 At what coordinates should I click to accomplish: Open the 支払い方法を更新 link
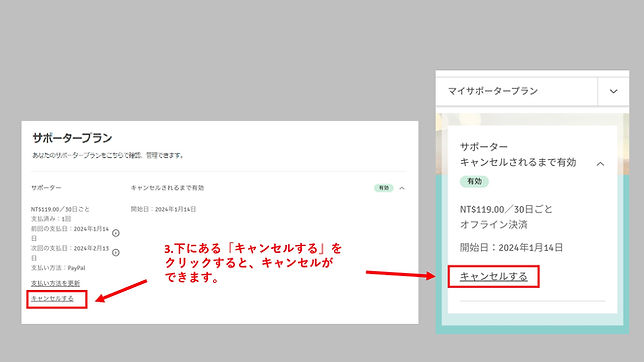[55, 284]
